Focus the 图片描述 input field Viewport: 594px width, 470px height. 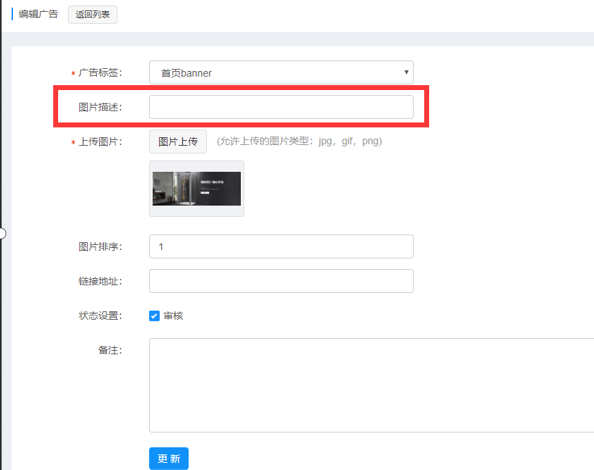coord(281,107)
